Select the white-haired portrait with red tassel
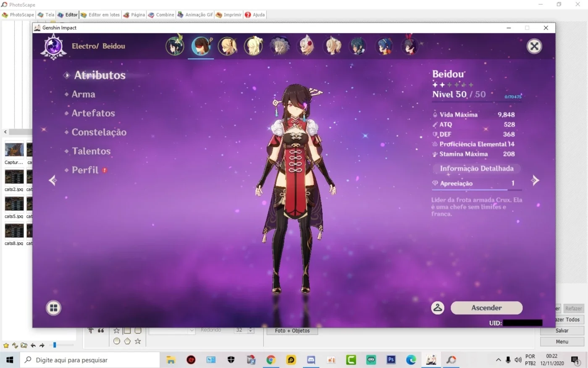Viewport: 588px width, 368px height. (x=306, y=46)
